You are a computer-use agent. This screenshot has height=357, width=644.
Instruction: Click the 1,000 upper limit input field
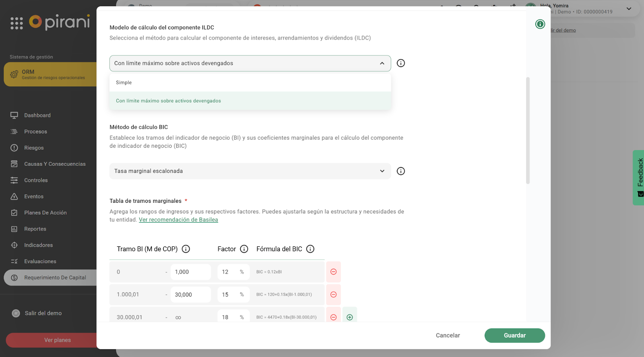(190, 272)
